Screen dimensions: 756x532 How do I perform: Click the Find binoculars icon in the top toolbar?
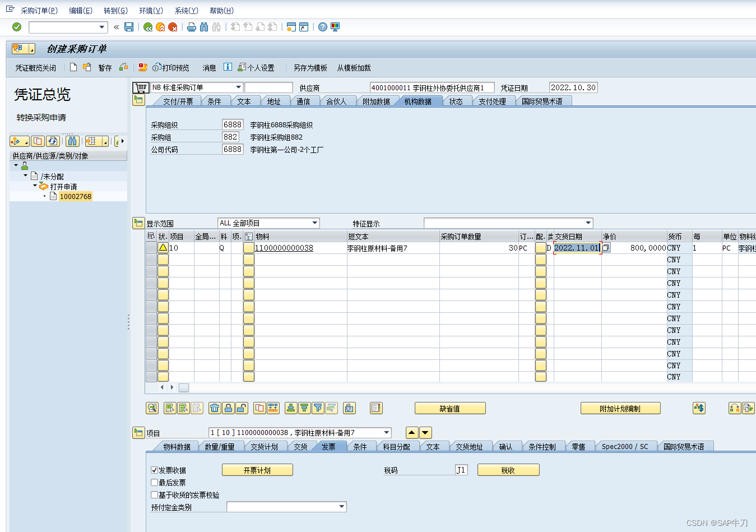[x=203, y=27]
